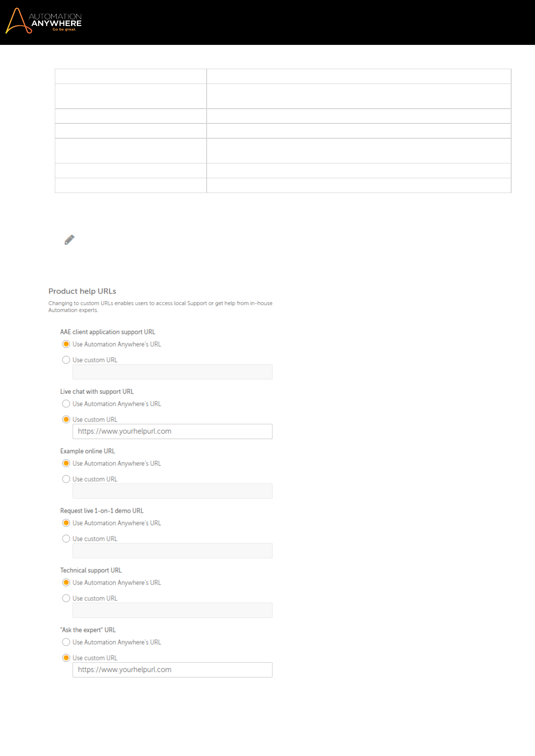Click the 1-on-1 demo custom URL field
Image resolution: width=535 pixels, height=756 pixels.
click(x=172, y=551)
